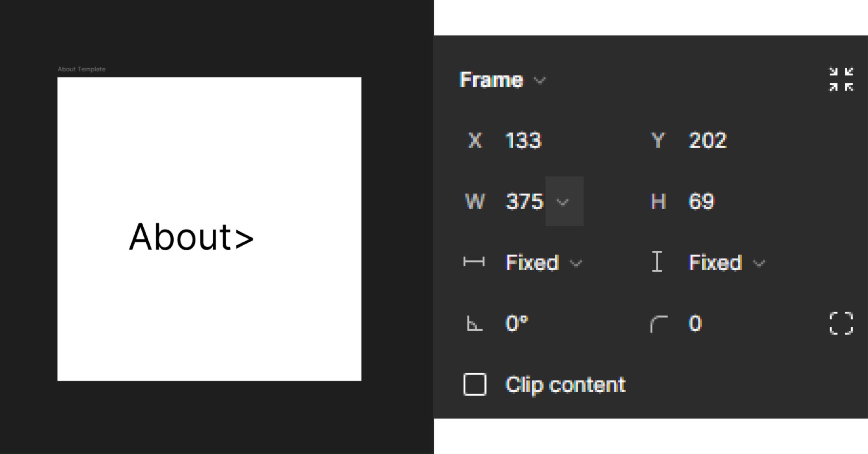
Task: Toggle the Clip content checkbox off
Action: pos(475,385)
